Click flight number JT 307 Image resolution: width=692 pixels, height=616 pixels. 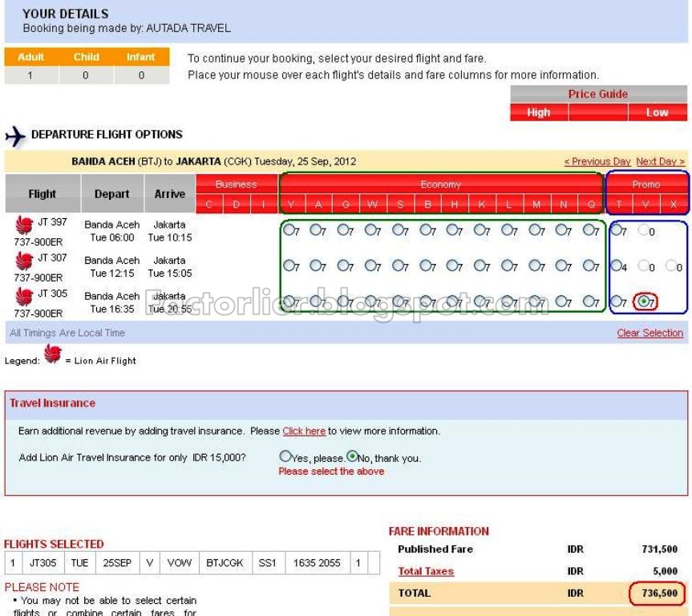point(52,258)
